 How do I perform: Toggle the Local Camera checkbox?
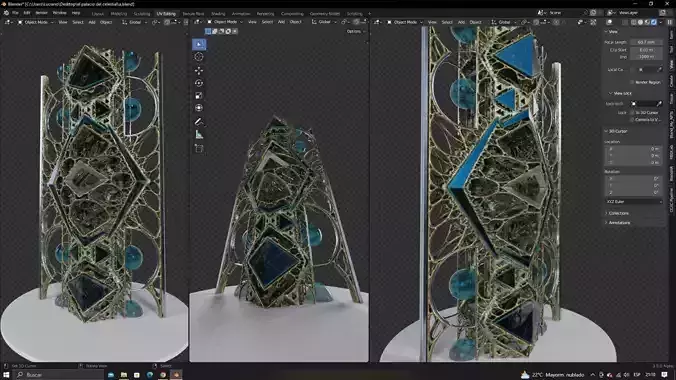tap(632, 69)
